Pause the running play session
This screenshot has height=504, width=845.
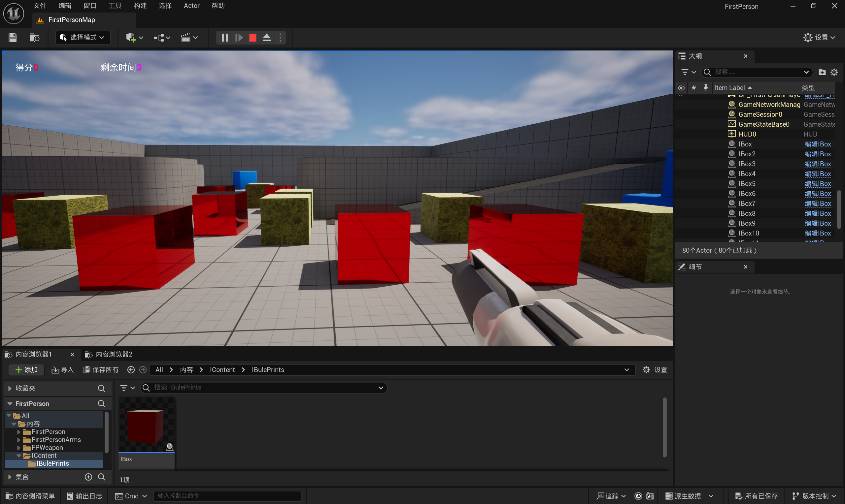pyautogui.click(x=224, y=37)
